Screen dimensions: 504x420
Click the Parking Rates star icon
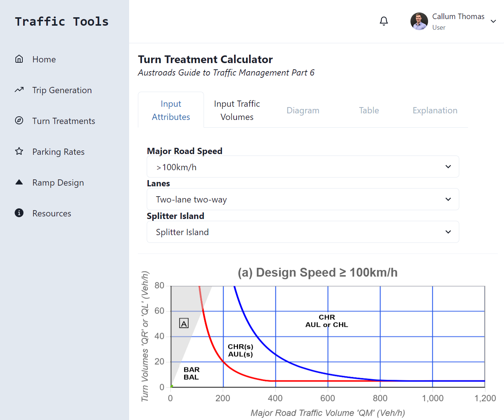[19, 151]
